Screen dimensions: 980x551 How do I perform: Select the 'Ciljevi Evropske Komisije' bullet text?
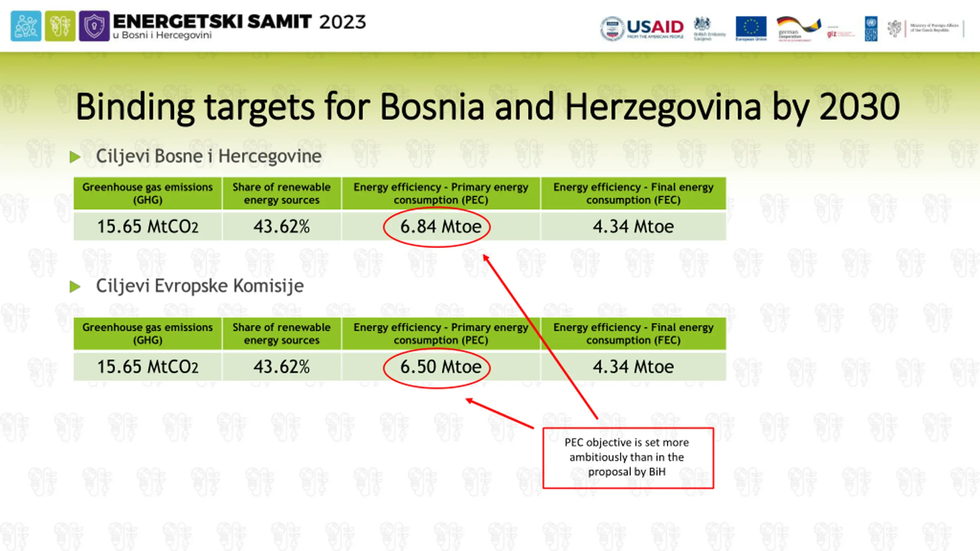[x=200, y=286]
